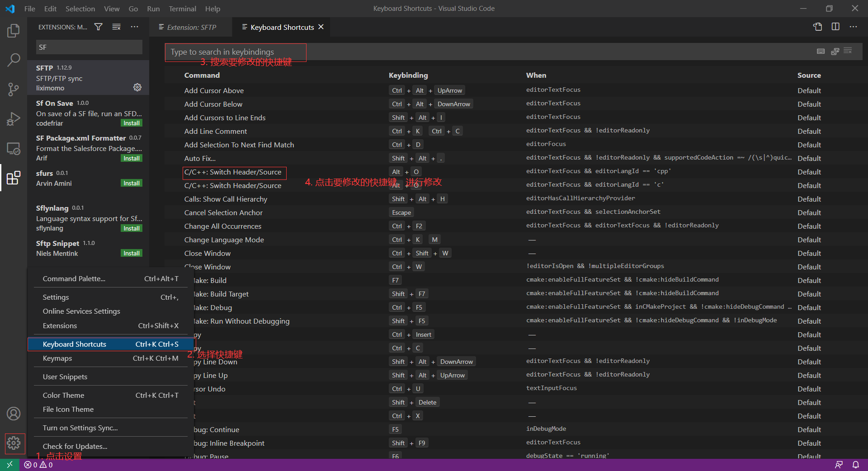Choose Command Palette from the menu
This screenshot has height=471, width=868.
click(111, 278)
